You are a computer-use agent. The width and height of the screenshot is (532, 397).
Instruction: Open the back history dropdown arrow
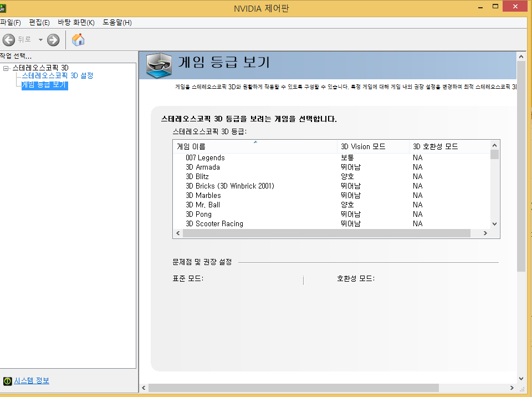[40, 40]
